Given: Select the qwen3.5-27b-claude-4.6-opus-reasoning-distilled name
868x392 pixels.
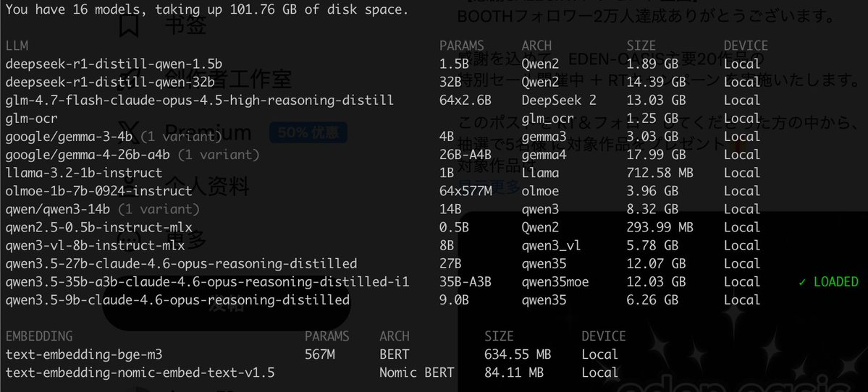Looking at the screenshot, I should point(181,264).
